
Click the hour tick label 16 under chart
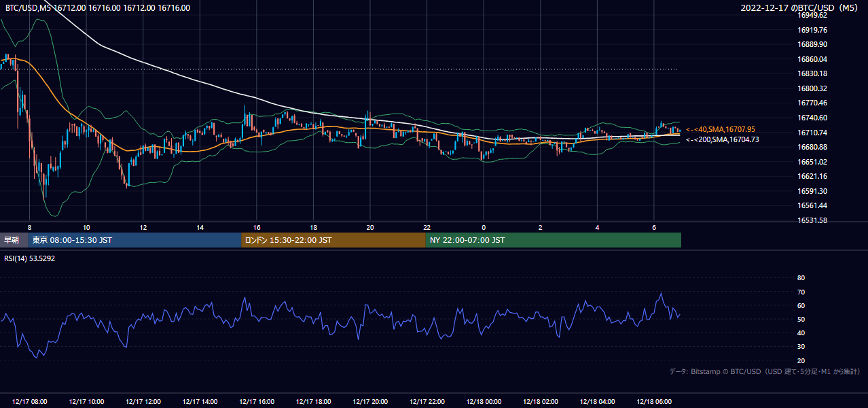click(257, 227)
